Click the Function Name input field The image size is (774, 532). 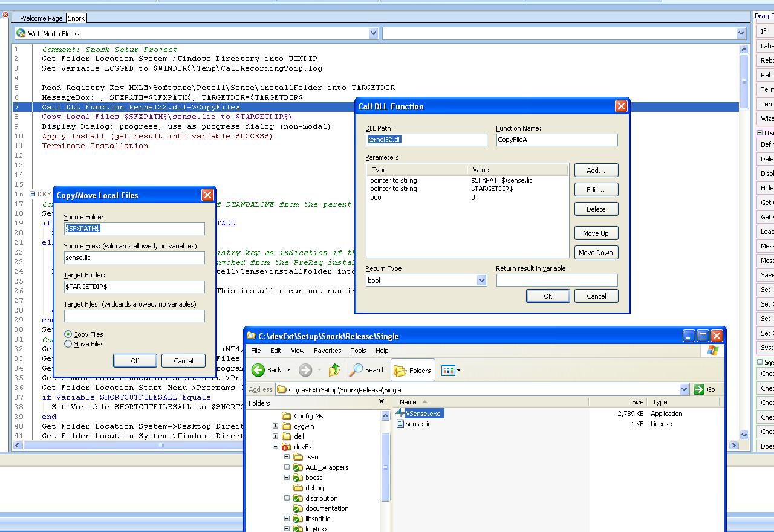(557, 140)
